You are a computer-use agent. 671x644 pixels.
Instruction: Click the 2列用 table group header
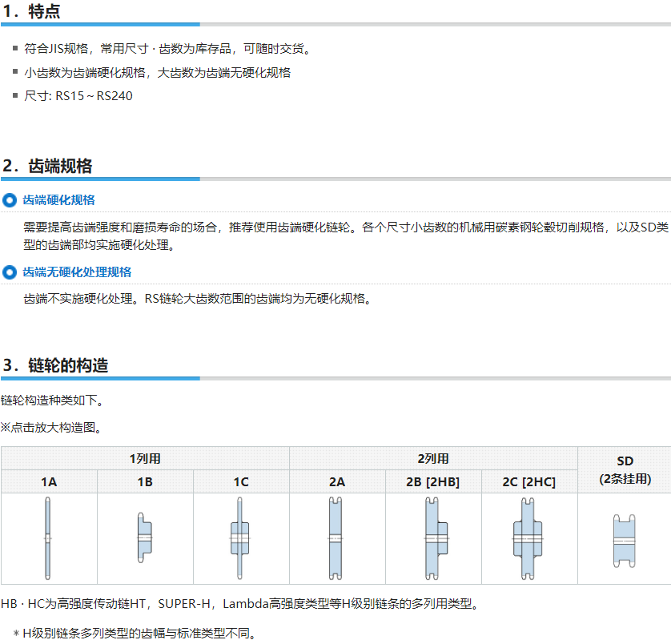click(x=433, y=458)
